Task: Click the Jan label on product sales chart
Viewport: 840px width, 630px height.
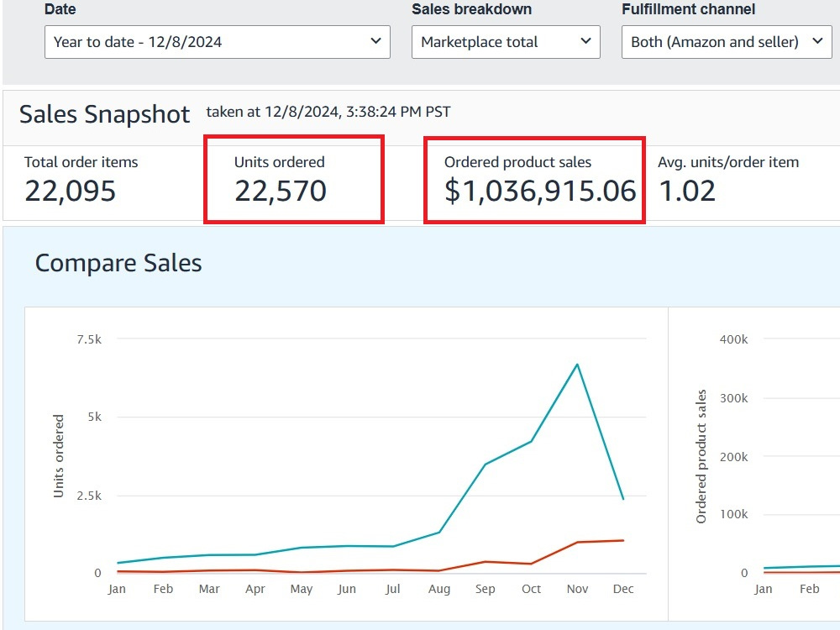Action: point(763,589)
